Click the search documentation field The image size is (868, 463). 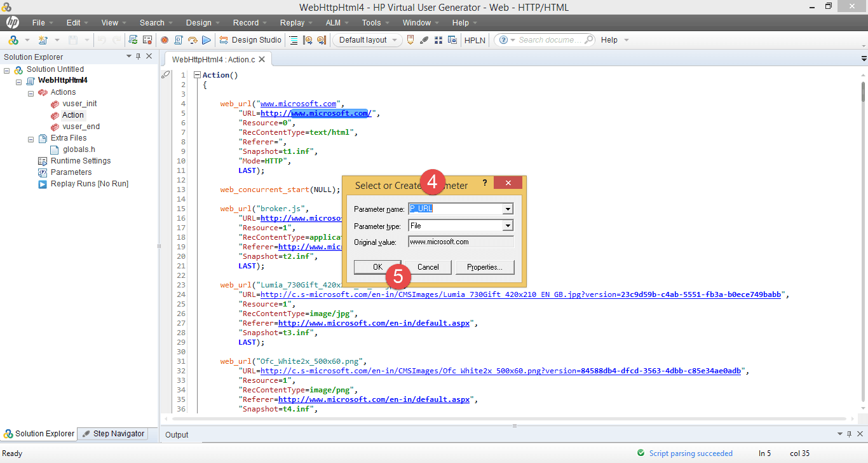pyautogui.click(x=548, y=39)
